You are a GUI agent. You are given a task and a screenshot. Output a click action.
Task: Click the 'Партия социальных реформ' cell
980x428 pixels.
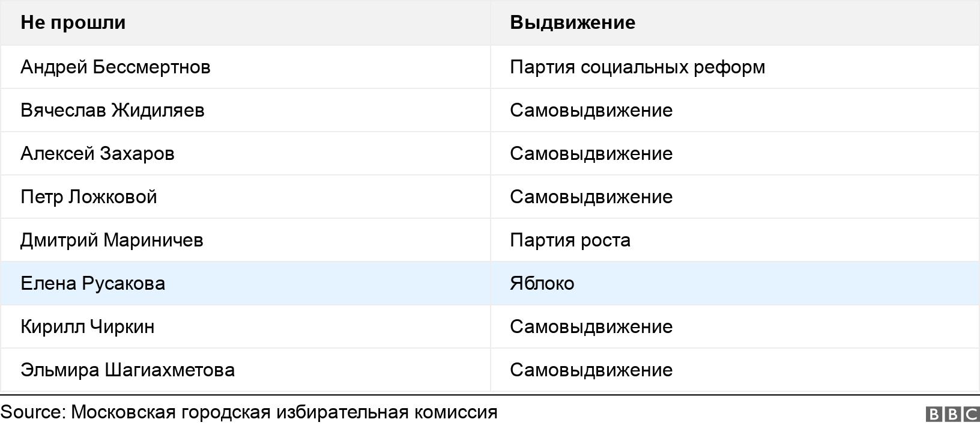pyautogui.click(x=637, y=67)
